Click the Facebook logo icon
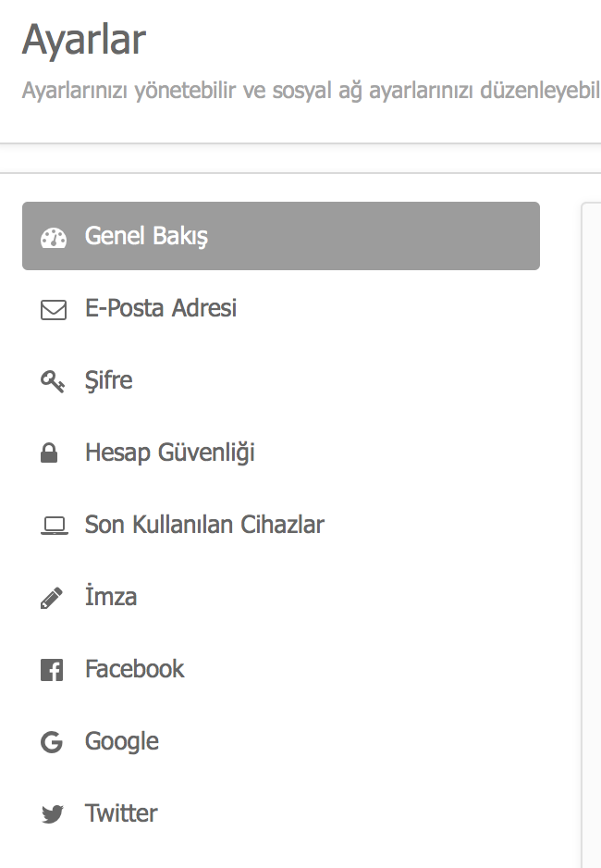The width and height of the screenshot is (601, 868). pyautogui.click(x=52, y=670)
